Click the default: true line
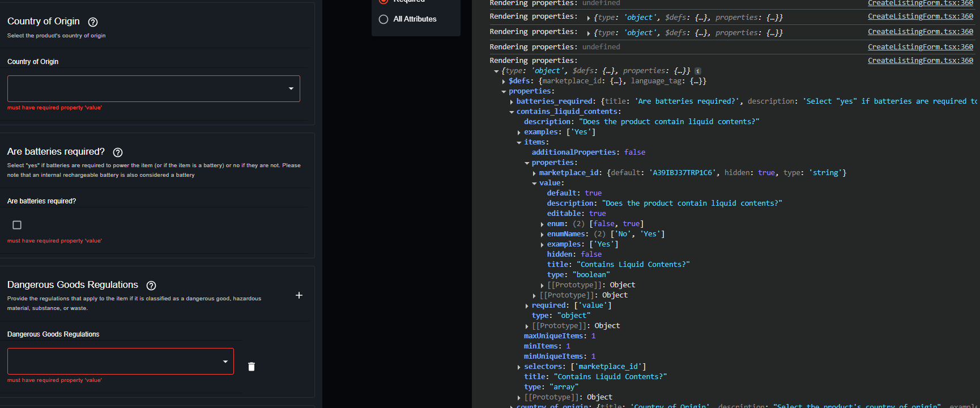Image resolution: width=980 pixels, height=408 pixels. 574,193
